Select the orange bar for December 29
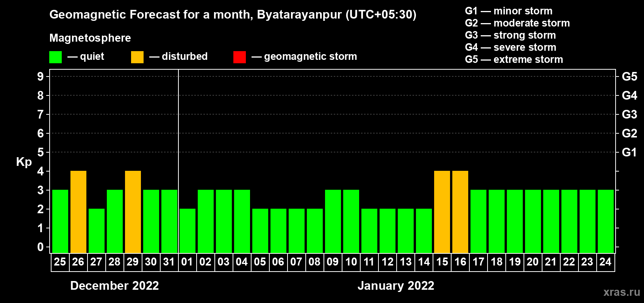 pos(133,212)
